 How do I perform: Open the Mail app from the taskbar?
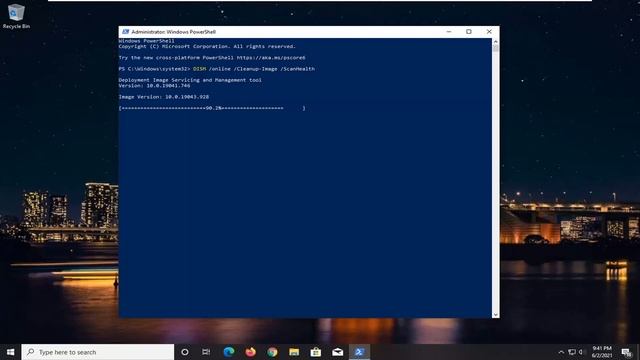click(338, 352)
